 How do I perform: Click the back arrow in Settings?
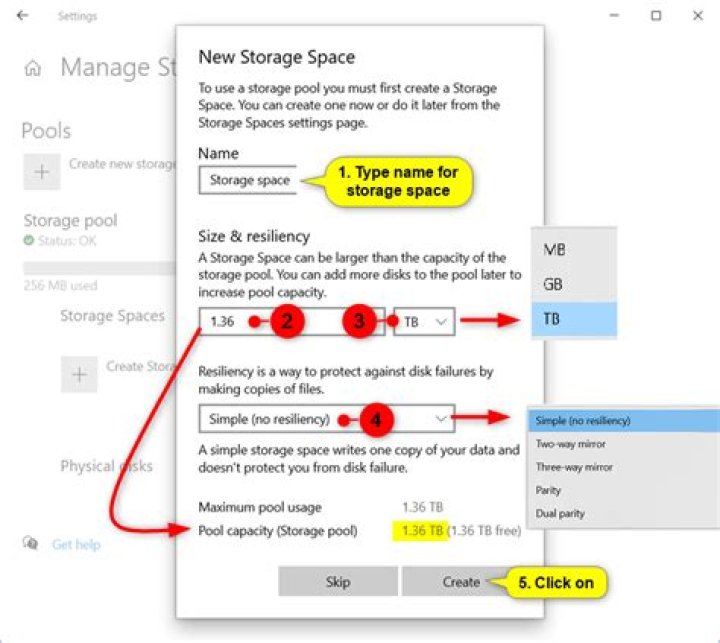pyautogui.click(x=23, y=16)
